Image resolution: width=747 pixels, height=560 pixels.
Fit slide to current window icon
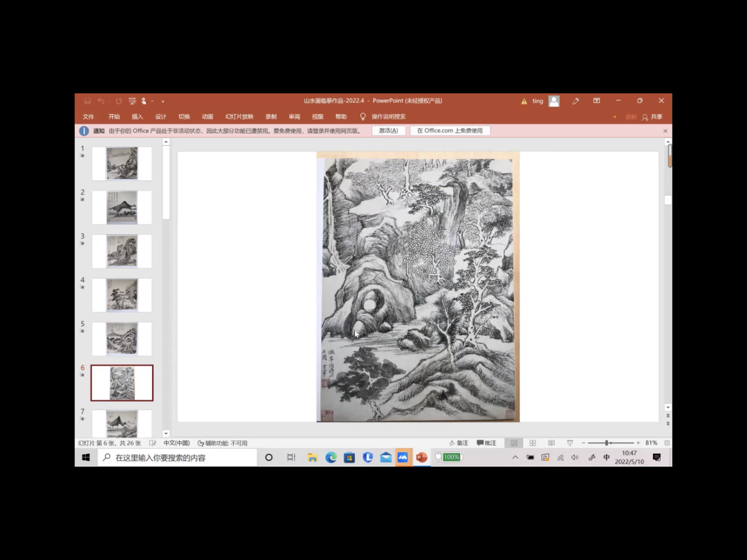(x=667, y=443)
